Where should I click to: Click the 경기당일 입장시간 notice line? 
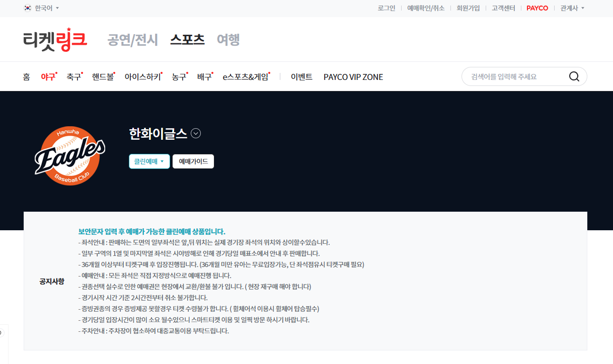coord(194,320)
